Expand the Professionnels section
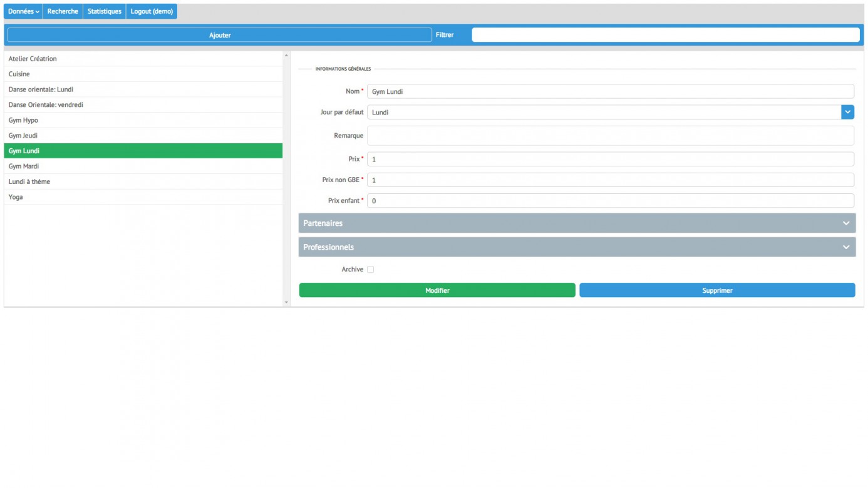 [577, 247]
